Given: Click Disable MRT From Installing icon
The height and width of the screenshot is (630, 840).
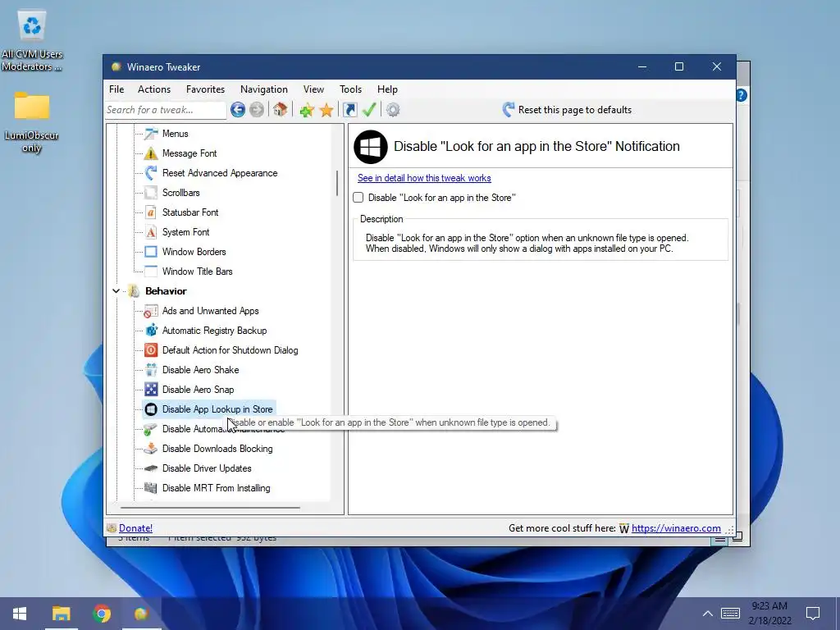Looking at the screenshot, I should pos(151,488).
